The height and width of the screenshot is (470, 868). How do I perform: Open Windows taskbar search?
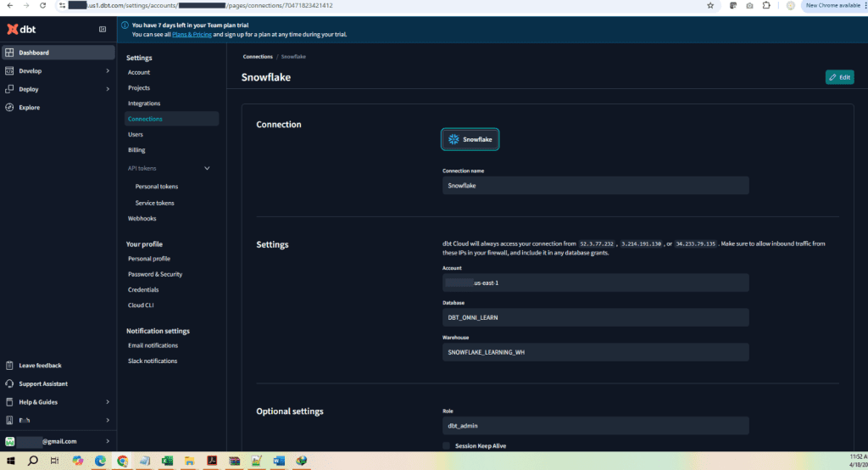click(33, 461)
